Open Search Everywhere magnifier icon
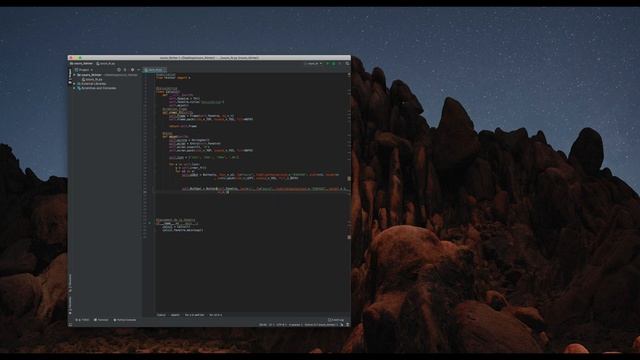The height and width of the screenshot is (360, 640). 347,63
